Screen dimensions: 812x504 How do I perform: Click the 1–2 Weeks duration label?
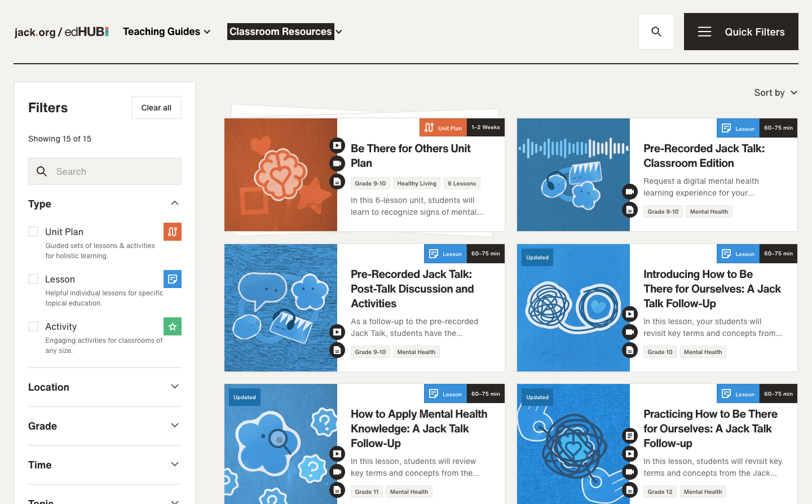(x=486, y=127)
